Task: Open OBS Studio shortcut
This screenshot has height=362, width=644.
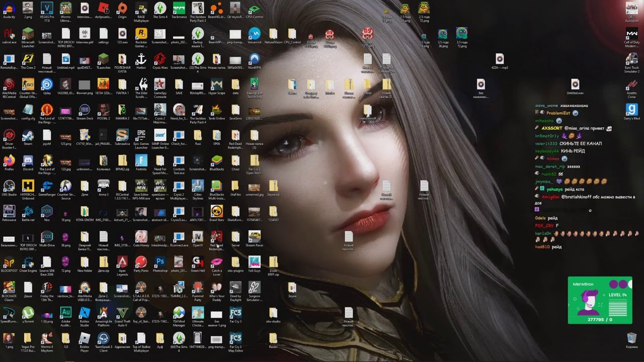Action: click(x=9, y=186)
